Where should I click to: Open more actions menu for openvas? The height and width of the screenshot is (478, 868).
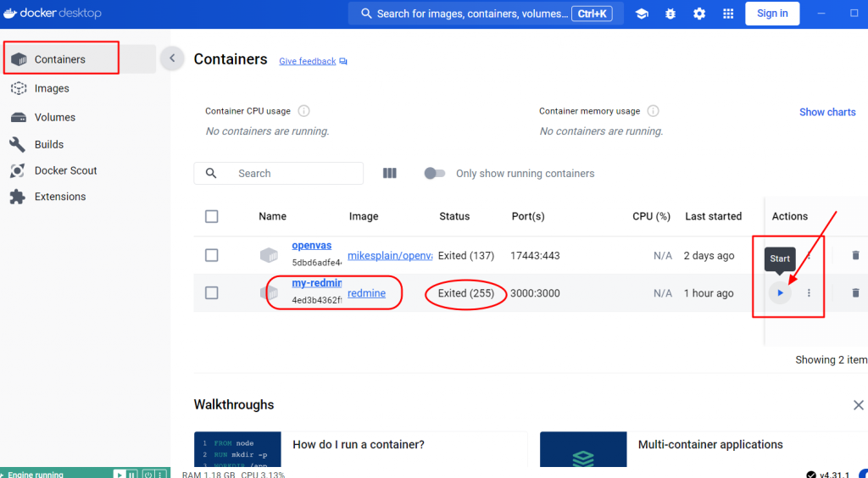[x=809, y=255]
